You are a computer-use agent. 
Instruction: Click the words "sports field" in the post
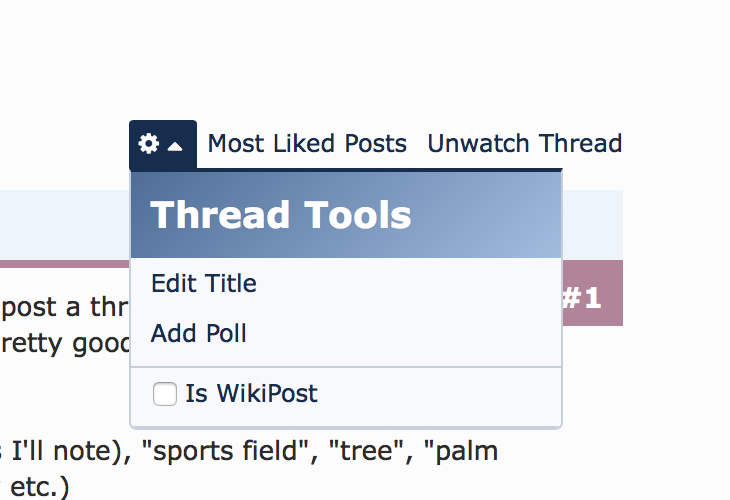[226, 452]
